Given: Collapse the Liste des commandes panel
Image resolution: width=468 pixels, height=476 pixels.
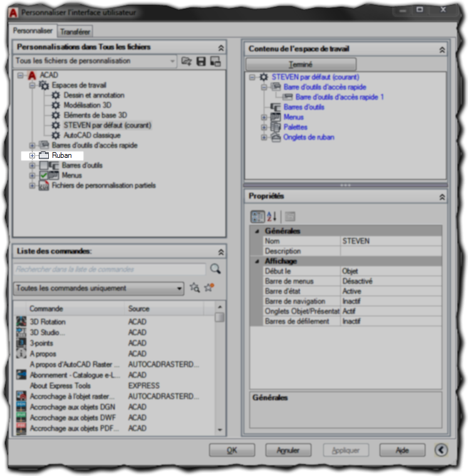Looking at the screenshot, I should click(x=221, y=252).
